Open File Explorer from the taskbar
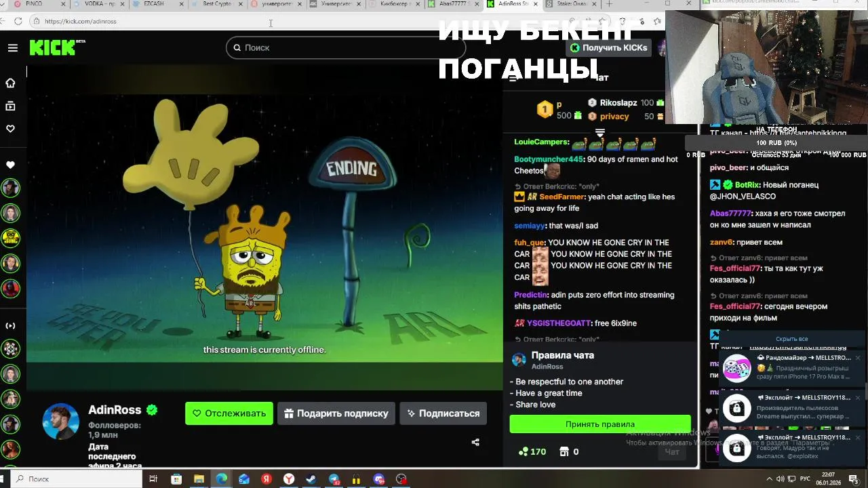The width and height of the screenshot is (868, 488). click(199, 479)
